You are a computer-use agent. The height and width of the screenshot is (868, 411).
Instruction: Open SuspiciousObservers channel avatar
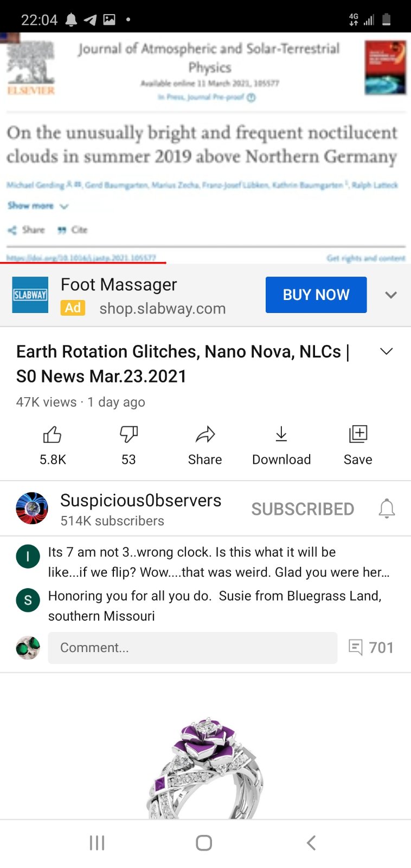point(32,508)
